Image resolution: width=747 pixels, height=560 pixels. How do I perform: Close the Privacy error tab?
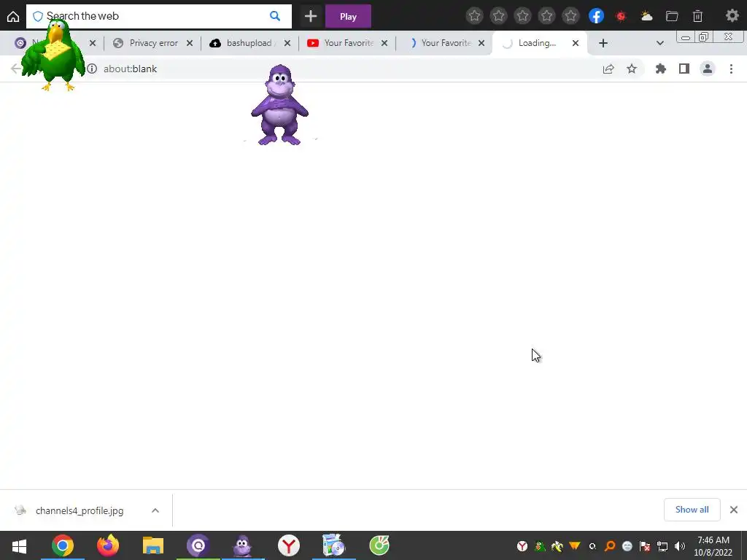pos(190,43)
